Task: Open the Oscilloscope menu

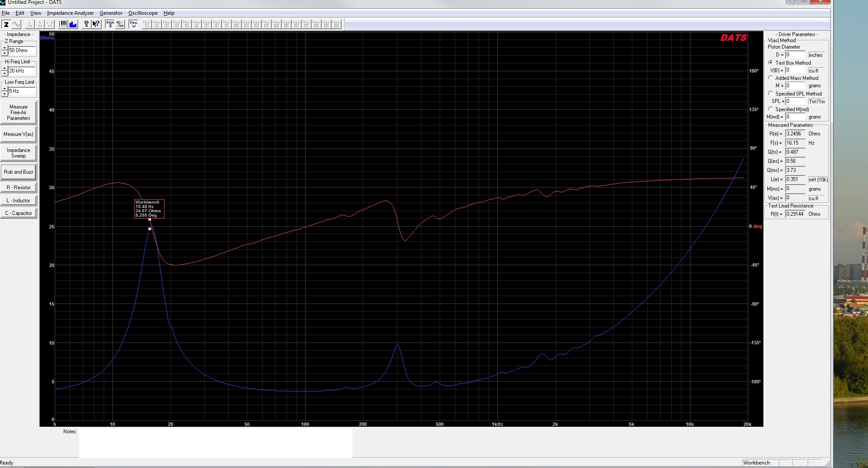Action: coord(143,13)
